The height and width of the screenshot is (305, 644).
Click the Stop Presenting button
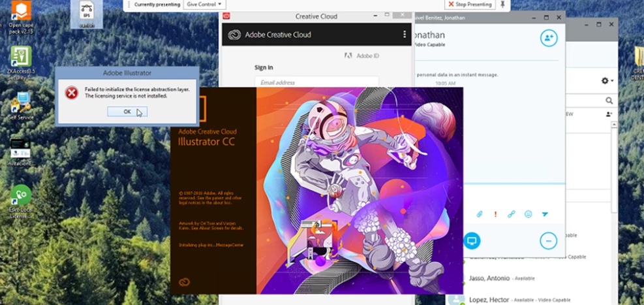(470, 5)
